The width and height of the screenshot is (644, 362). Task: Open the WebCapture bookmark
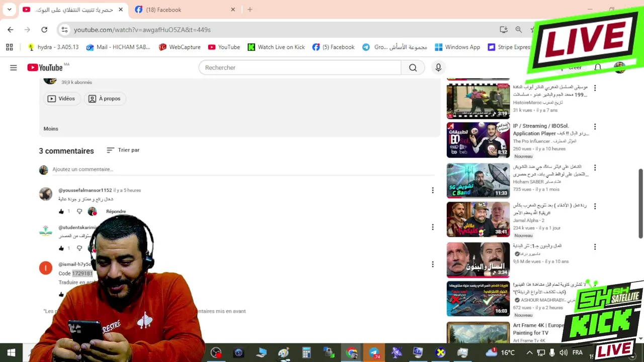[180, 47]
